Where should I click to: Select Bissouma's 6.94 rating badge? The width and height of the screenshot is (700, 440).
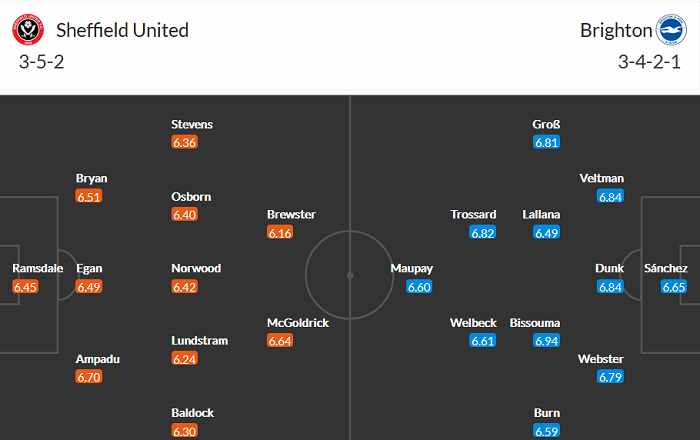(547, 341)
